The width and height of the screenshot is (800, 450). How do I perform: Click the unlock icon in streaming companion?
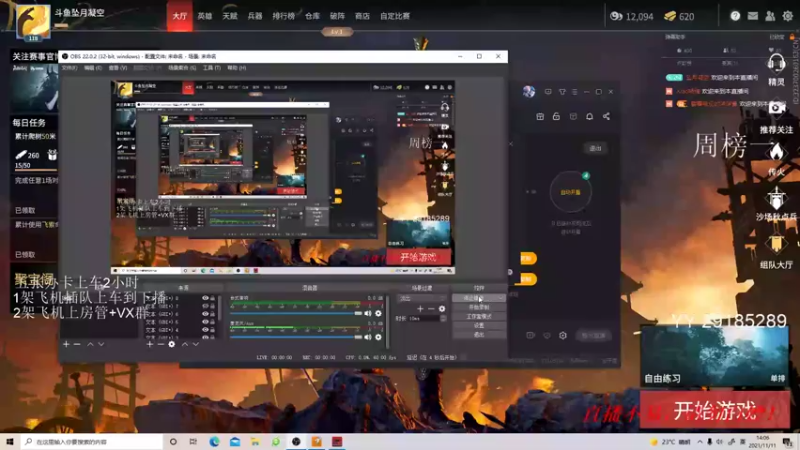[556, 116]
